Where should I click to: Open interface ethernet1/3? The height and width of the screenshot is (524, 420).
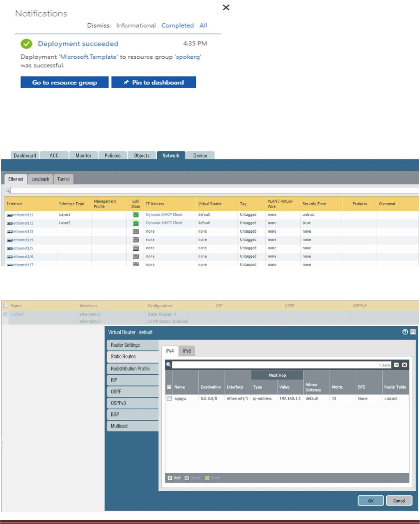(x=23, y=232)
